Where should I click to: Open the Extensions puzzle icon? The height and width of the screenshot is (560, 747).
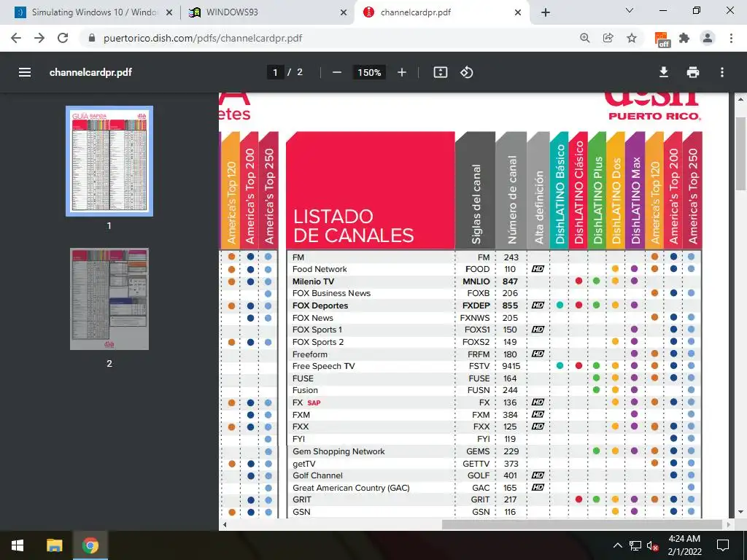pyautogui.click(x=684, y=38)
